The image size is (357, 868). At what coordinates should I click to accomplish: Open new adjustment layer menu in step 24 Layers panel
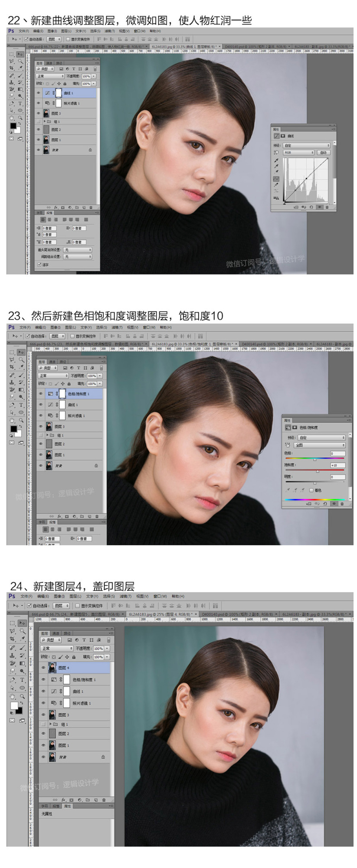[80, 800]
